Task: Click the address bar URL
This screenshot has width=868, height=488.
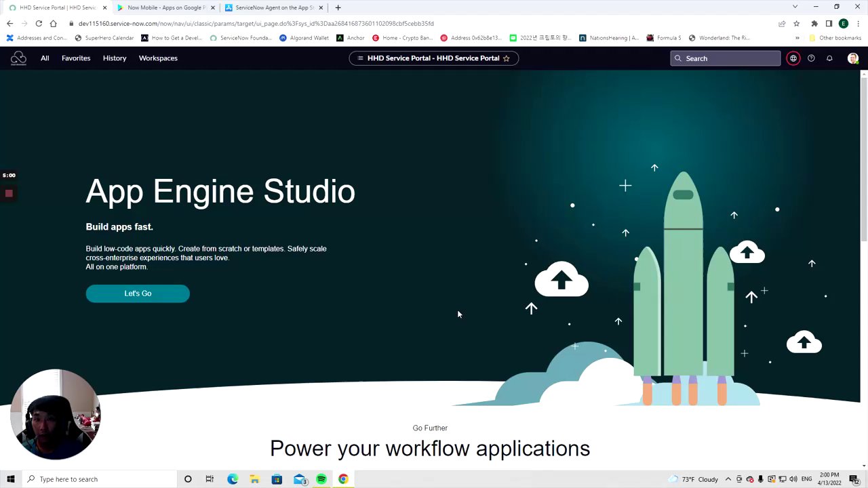Action: pos(256,23)
